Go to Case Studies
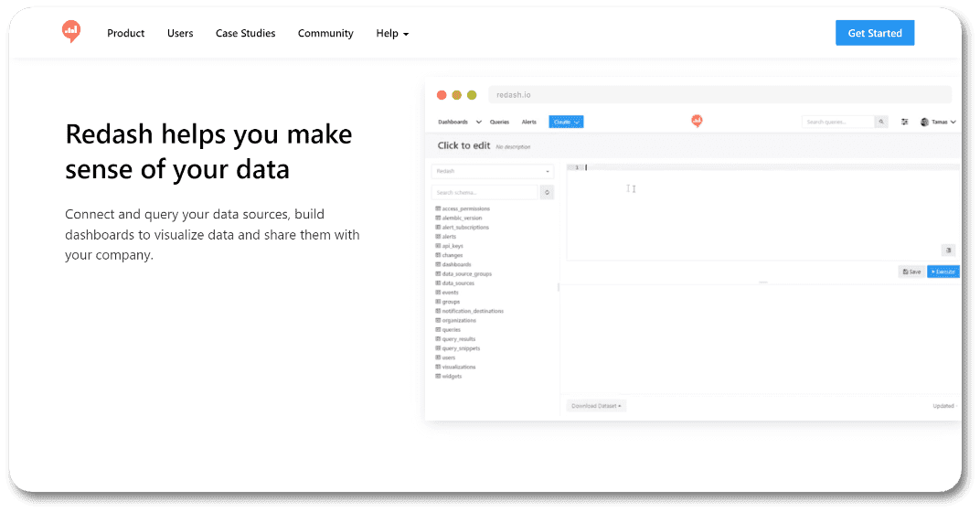 coord(246,33)
